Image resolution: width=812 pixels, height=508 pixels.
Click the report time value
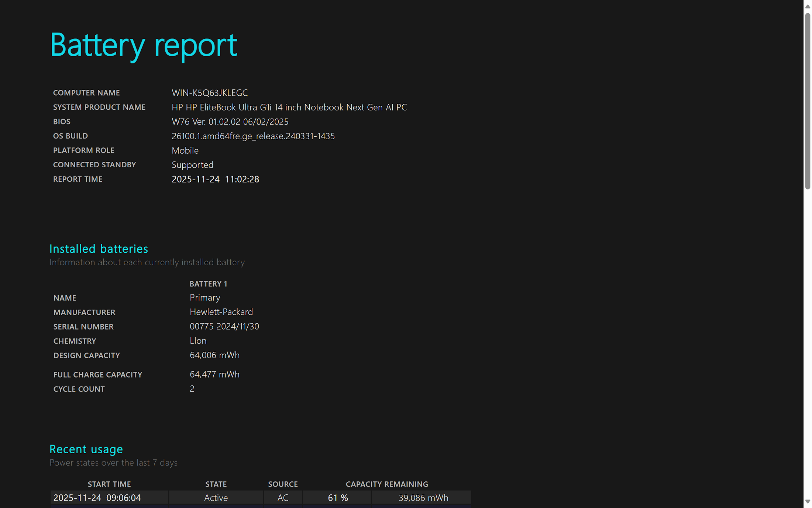point(215,179)
